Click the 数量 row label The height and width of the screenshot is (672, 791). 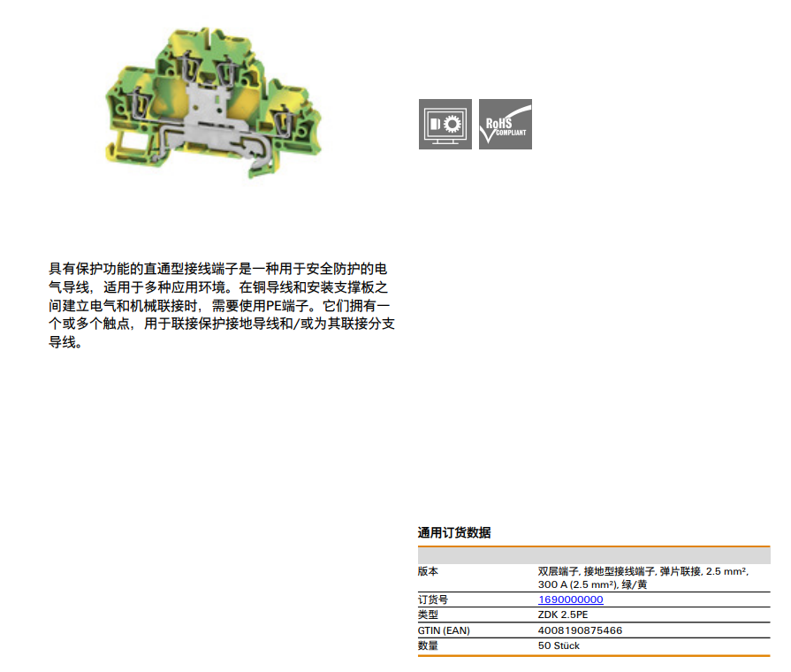coord(428,645)
